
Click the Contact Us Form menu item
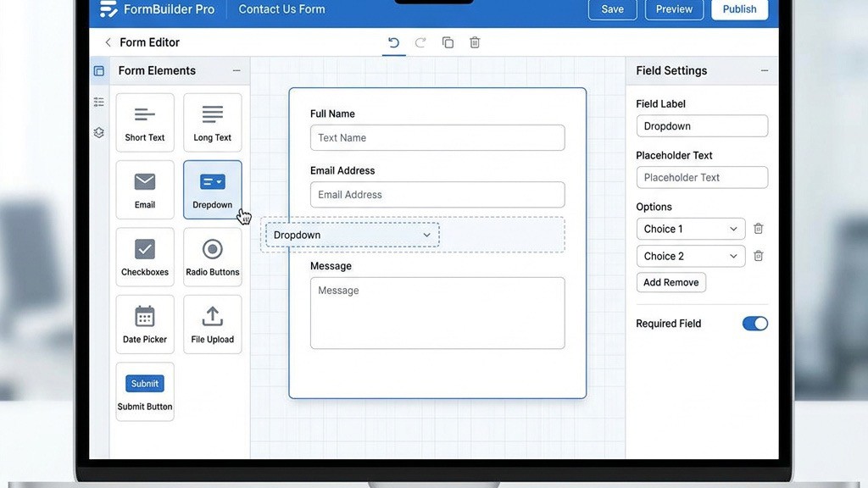tap(281, 9)
